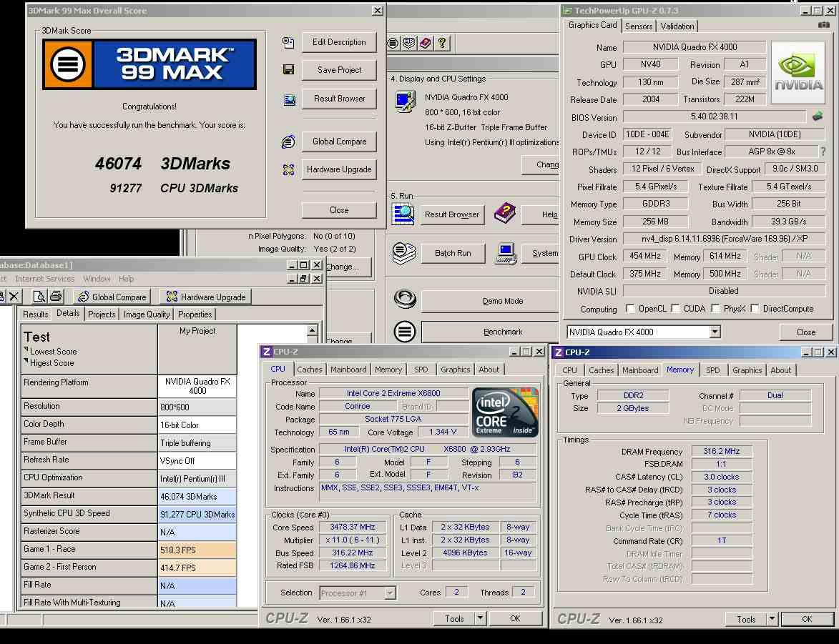Click the 3DMark 99 MAX logo banner

(149, 64)
